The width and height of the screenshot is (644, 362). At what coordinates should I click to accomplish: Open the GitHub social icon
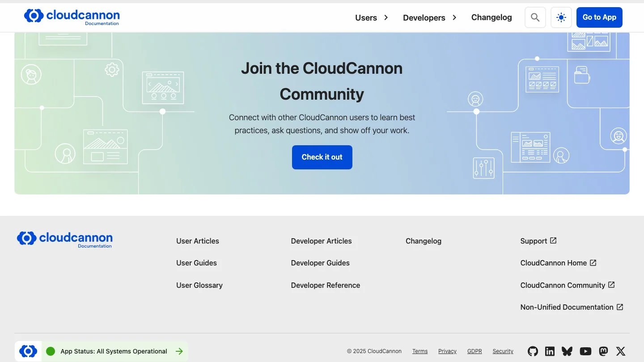click(533, 351)
